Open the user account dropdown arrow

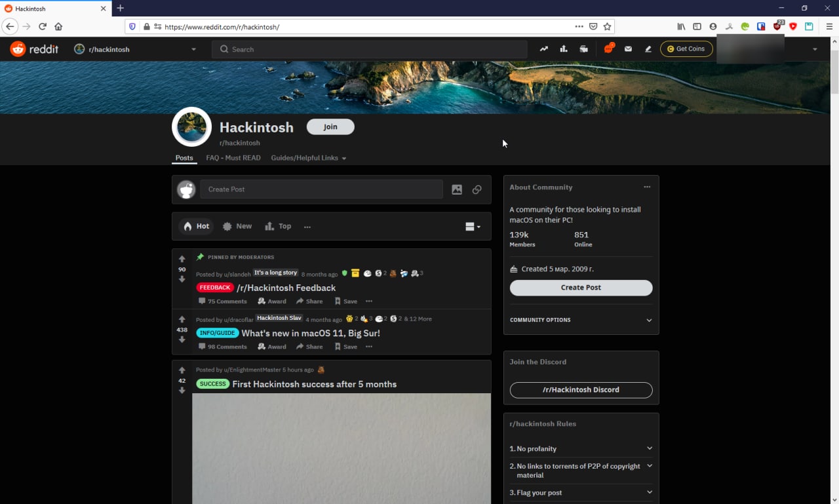point(815,49)
